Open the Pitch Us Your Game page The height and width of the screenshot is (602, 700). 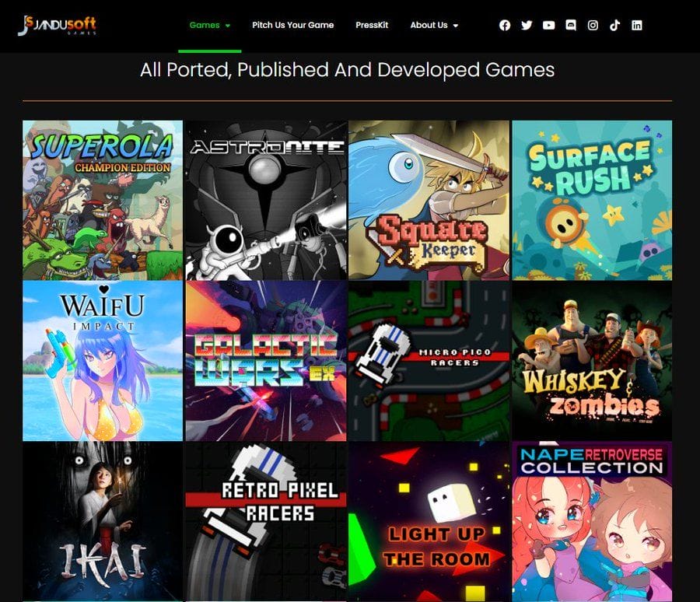pyautogui.click(x=292, y=26)
